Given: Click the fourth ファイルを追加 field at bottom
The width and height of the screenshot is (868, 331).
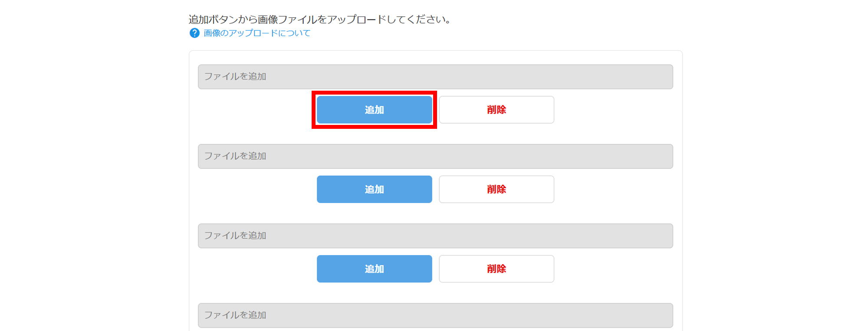Looking at the screenshot, I should pos(435,315).
